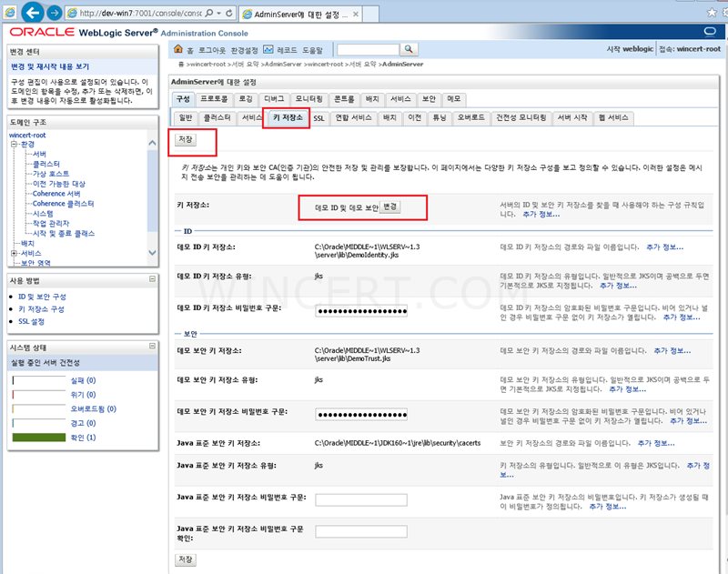
Task: Select the 웹 서비스 subtab
Action: coord(613,118)
